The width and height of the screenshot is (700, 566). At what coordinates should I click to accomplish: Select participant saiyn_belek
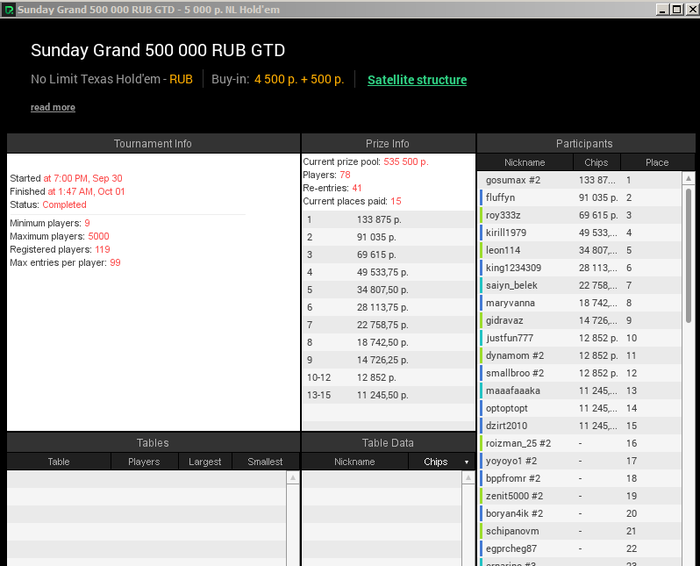[x=579, y=285]
